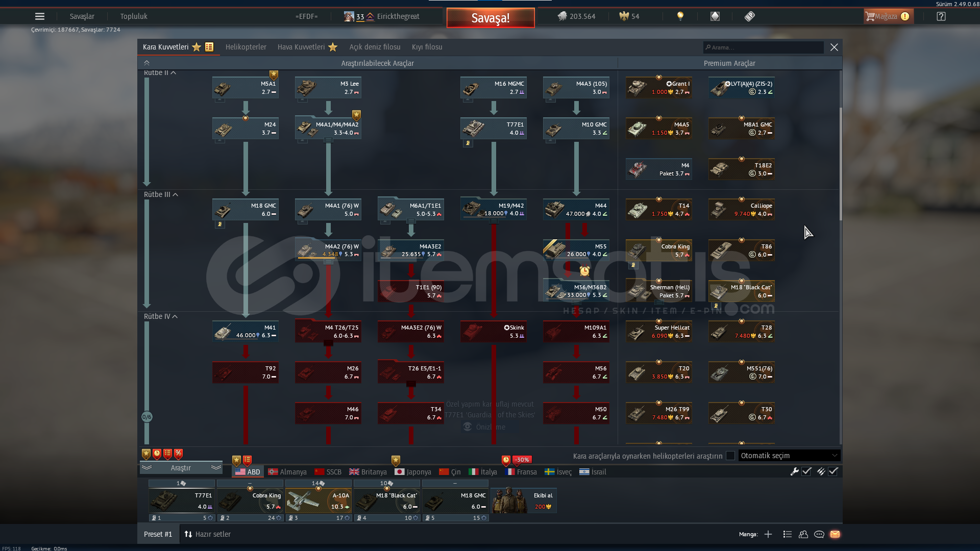Toggle the auto-refill ammo checkbox
Viewport: 980px width, 551px height.
833,471
